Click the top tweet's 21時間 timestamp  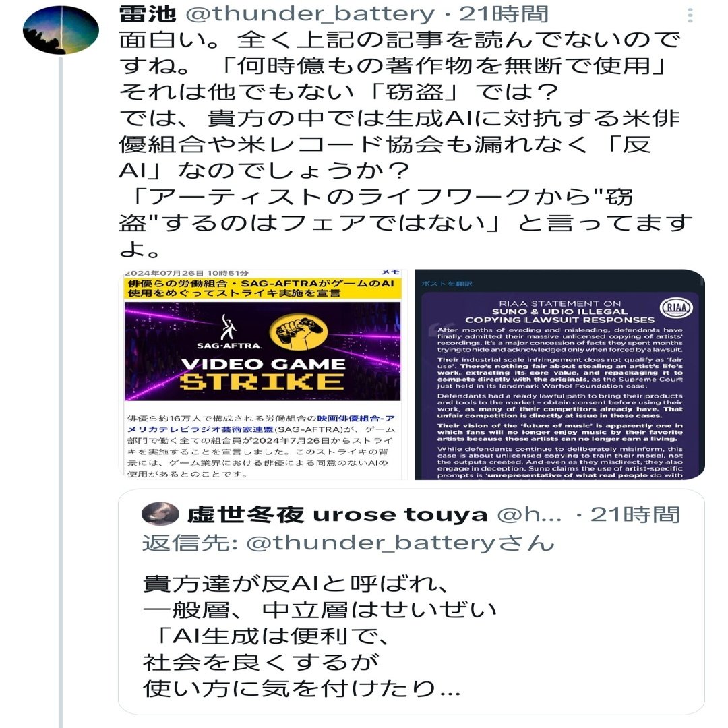[x=504, y=14]
